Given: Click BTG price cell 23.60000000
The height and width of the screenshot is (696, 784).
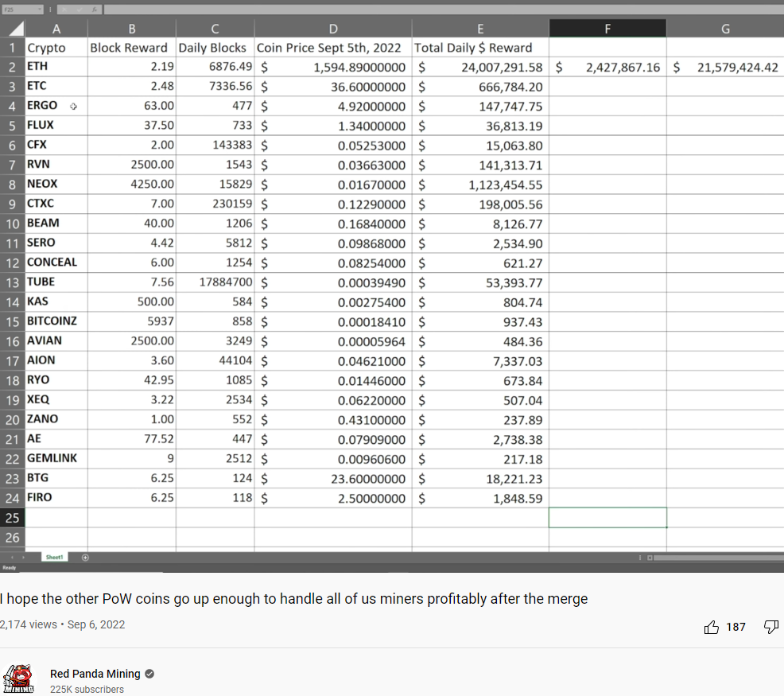Looking at the screenshot, I should (333, 479).
